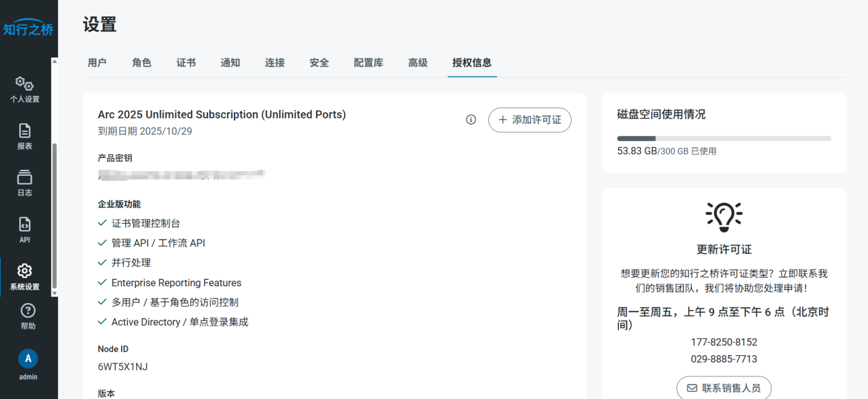Screen dimensions: 868x399
Task: Click the license info icon
Action: [471, 120]
